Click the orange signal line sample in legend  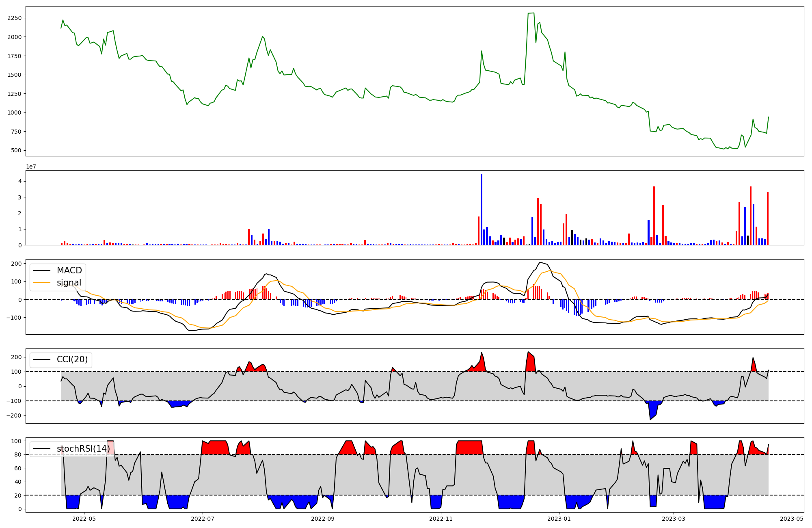[41, 283]
